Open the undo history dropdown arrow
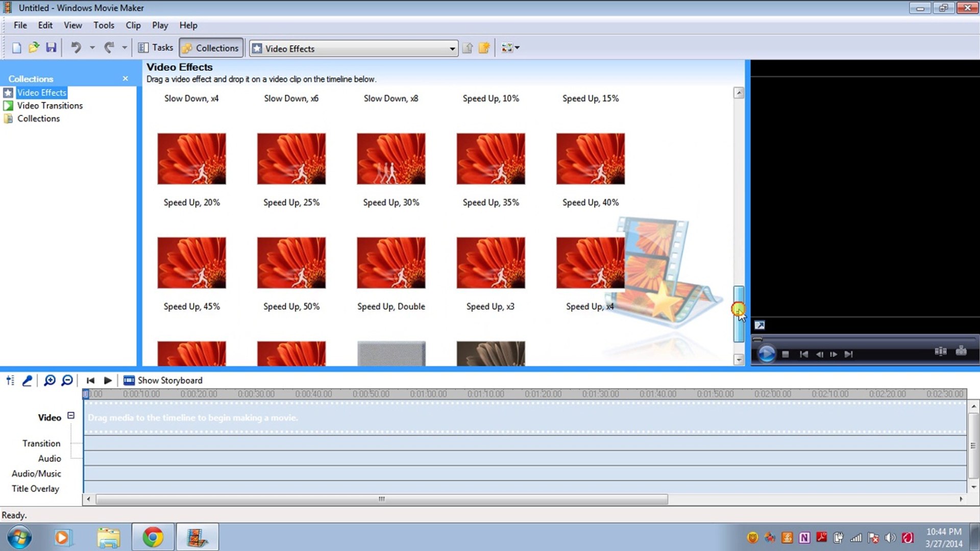The height and width of the screenshot is (551, 980). [92, 47]
